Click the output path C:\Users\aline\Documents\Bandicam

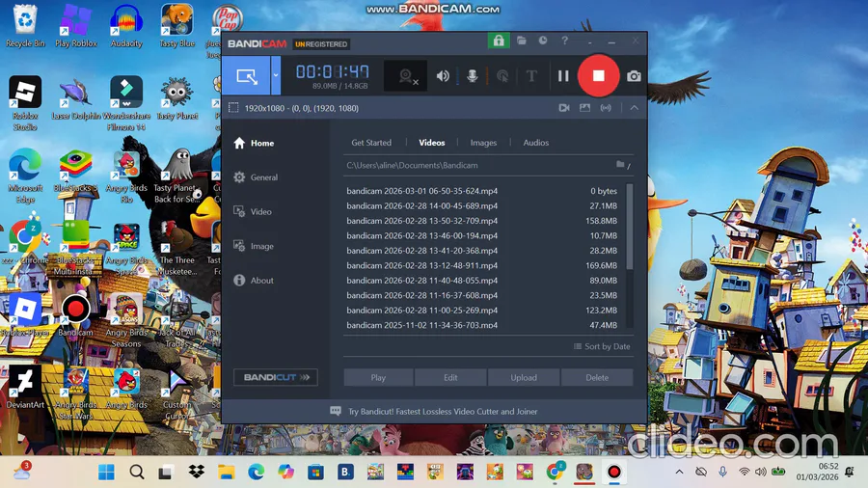412,165
